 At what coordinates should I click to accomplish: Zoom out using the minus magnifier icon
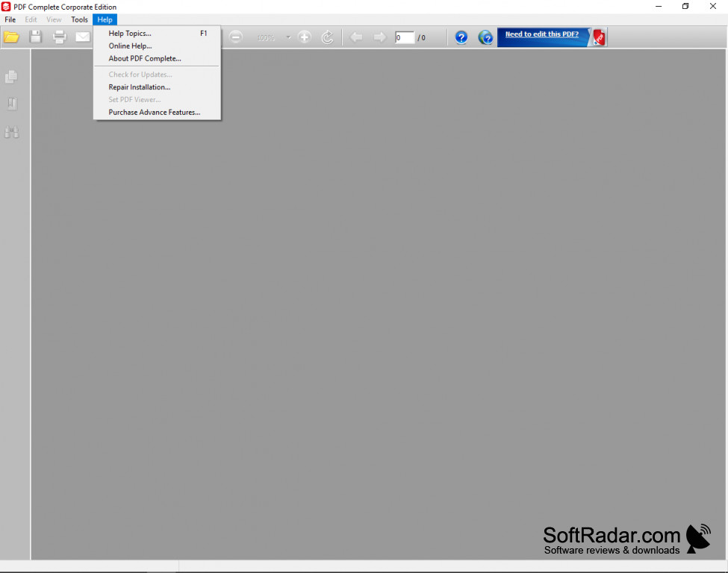[x=235, y=37]
